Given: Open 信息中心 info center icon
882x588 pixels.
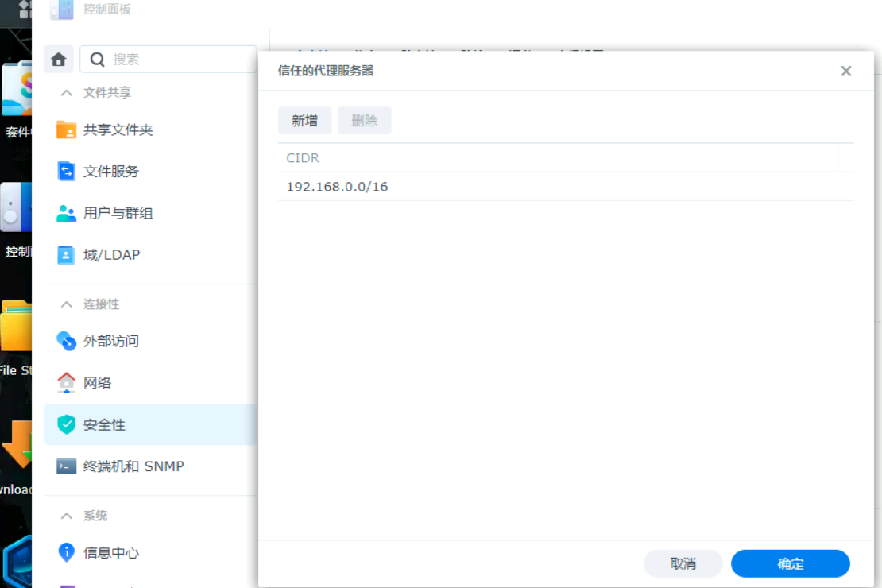Looking at the screenshot, I should coord(67,552).
